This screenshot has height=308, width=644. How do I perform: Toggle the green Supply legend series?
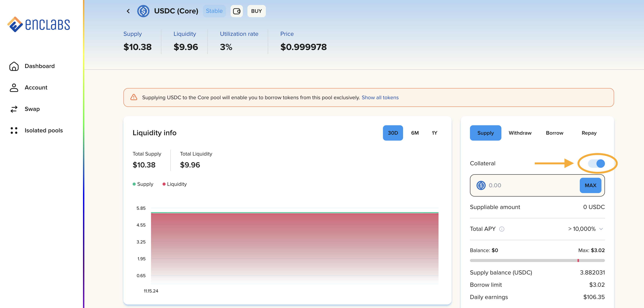tap(143, 184)
